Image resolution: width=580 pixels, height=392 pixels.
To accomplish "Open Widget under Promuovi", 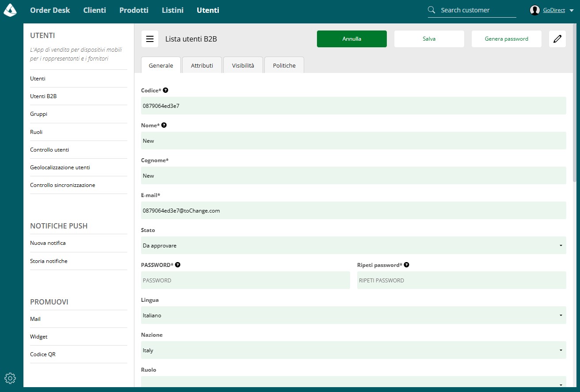I will 79,337.
